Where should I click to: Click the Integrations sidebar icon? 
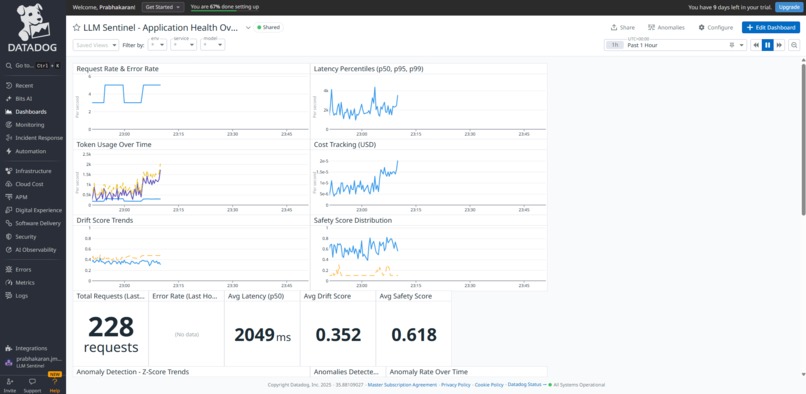[9, 348]
